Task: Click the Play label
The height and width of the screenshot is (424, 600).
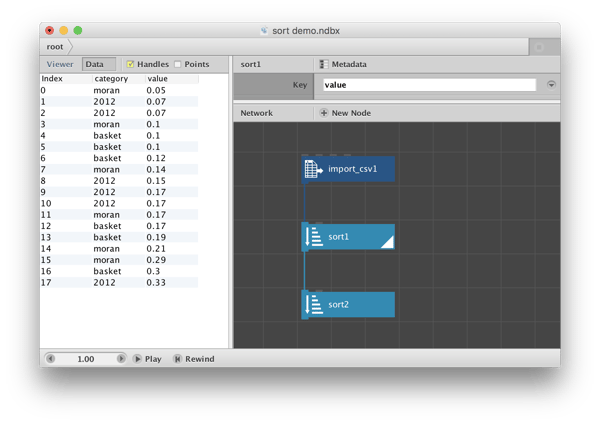Action: 153,359
